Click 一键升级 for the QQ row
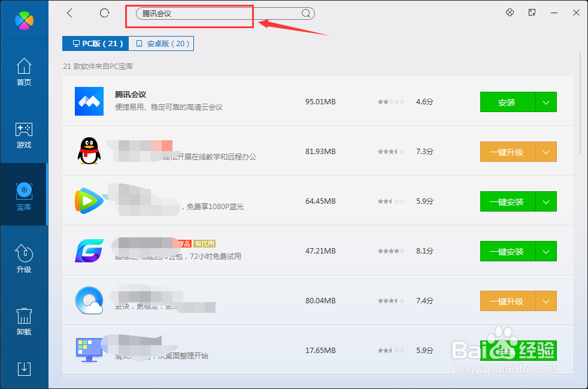Screen dimensions: 588x389 point(508,152)
